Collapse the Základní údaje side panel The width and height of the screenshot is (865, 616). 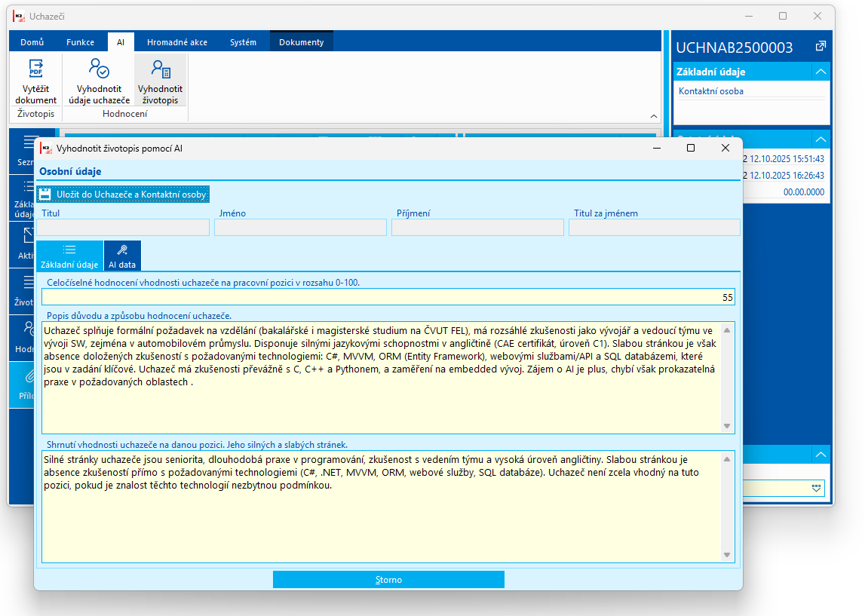pos(821,72)
